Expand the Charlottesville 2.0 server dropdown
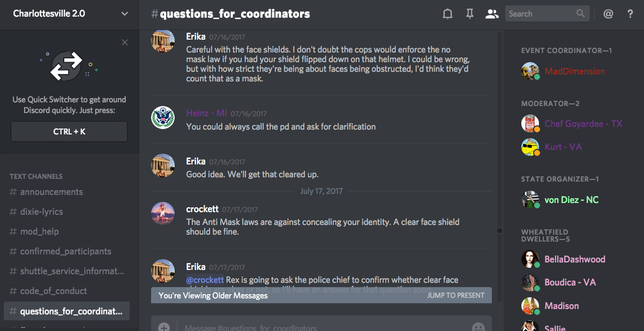The height and width of the screenshot is (331, 644). [125, 14]
